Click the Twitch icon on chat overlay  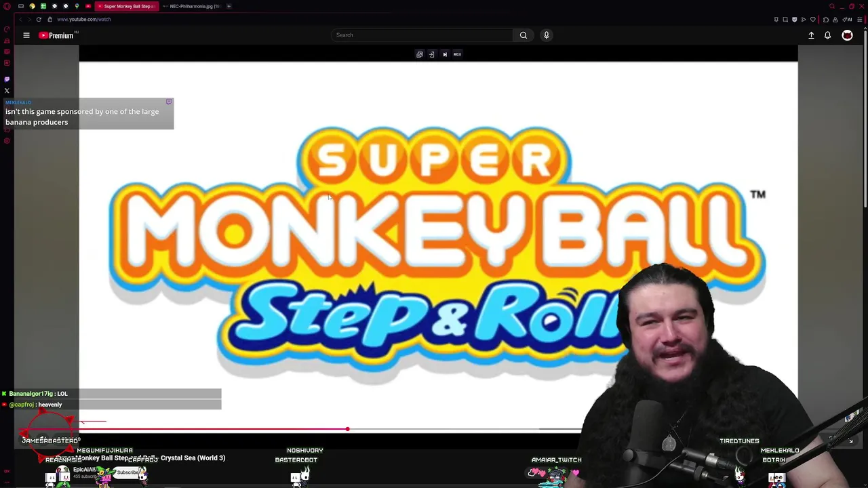169,102
